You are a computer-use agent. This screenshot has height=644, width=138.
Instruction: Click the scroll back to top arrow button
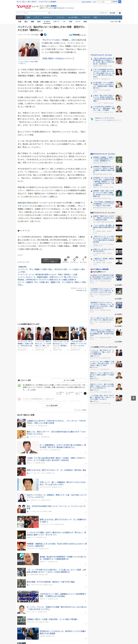tap(133, 398)
